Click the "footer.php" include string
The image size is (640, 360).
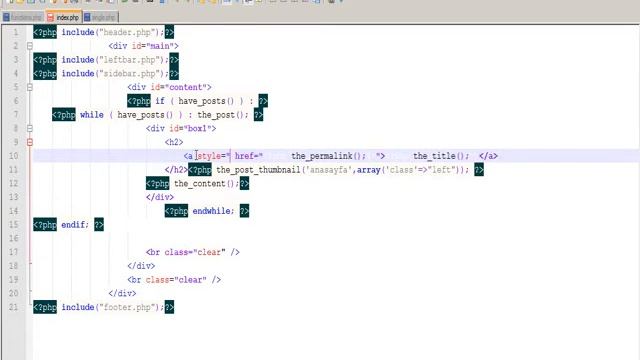click(x=129, y=307)
